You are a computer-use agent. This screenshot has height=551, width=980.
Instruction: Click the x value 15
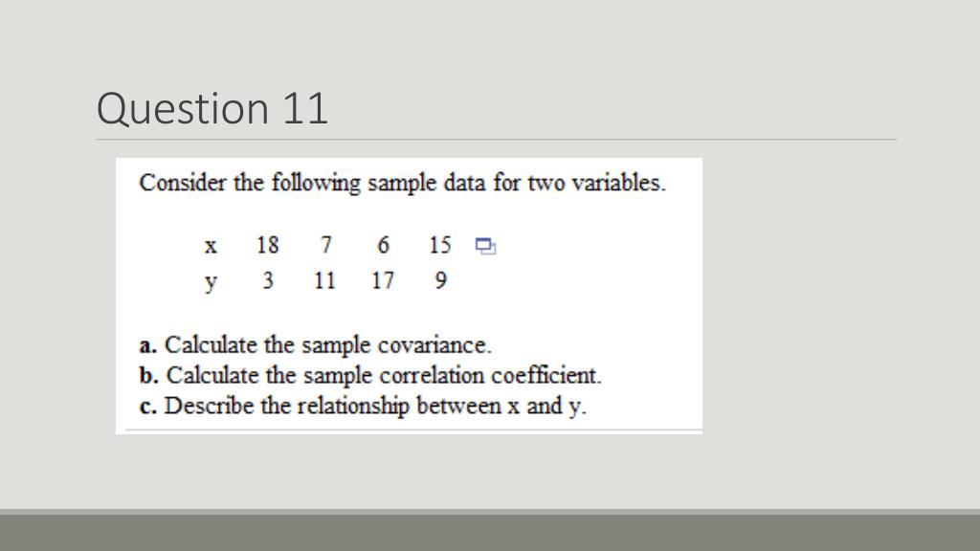pyautogui.click(x=440, y=245)
